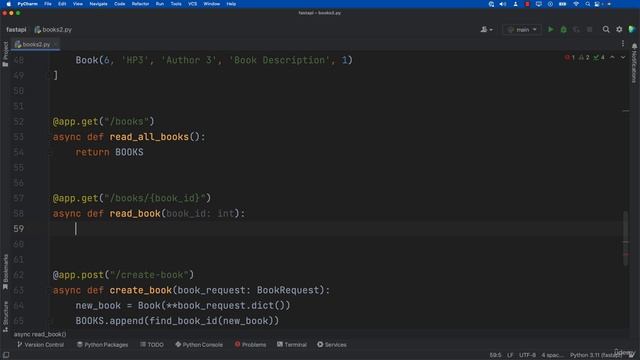The image size is (640, 360).
Task: Open the Run menu
Action: click(x=160, y=4)
